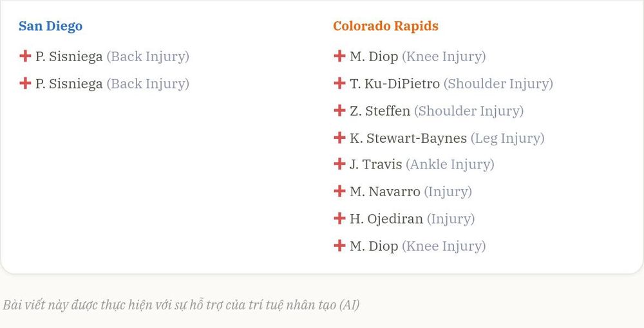Click the Vietnamese AI disclaimer footer text

(181, 305)
